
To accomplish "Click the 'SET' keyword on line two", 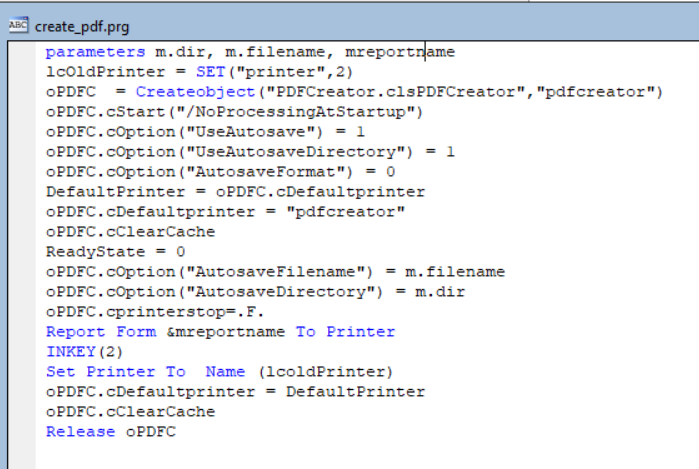I will tap(210, 72).
